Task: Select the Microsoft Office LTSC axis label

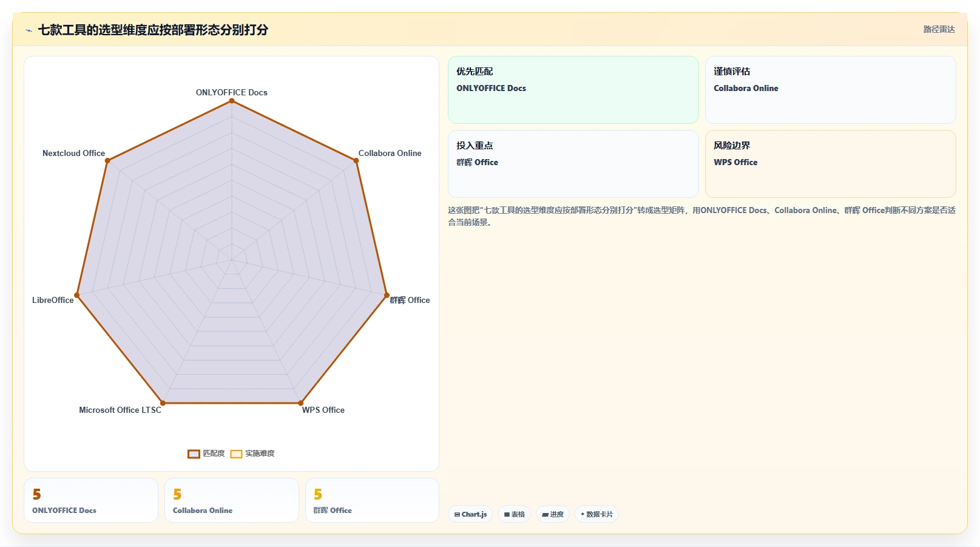Action: [120, 410]
